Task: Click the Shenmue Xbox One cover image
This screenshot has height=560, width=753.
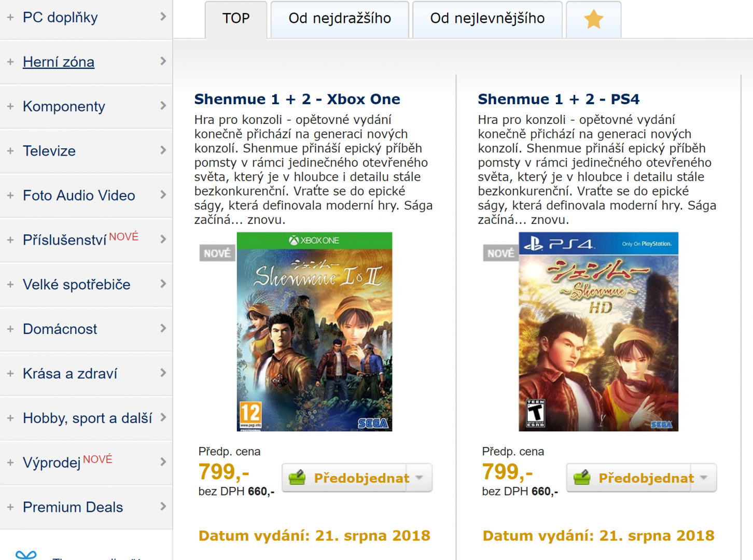Action: click(314, 332)
